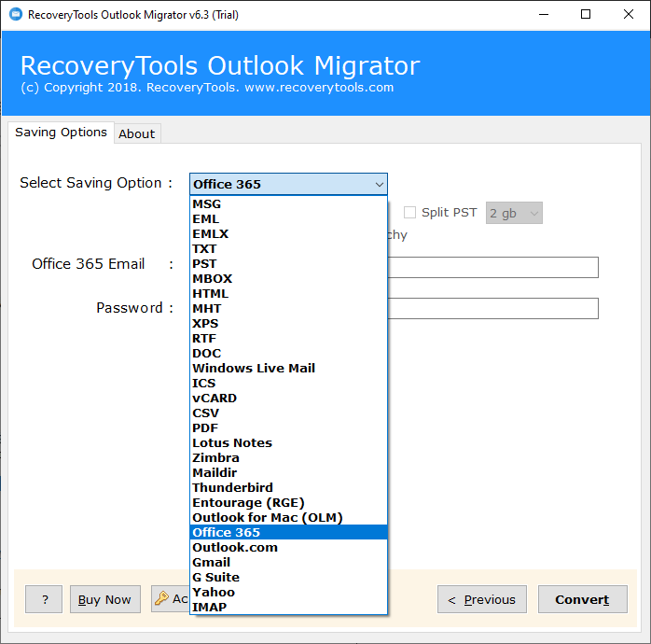Pick vCARD saving option
Screen dimensions: 651x644
288,399
